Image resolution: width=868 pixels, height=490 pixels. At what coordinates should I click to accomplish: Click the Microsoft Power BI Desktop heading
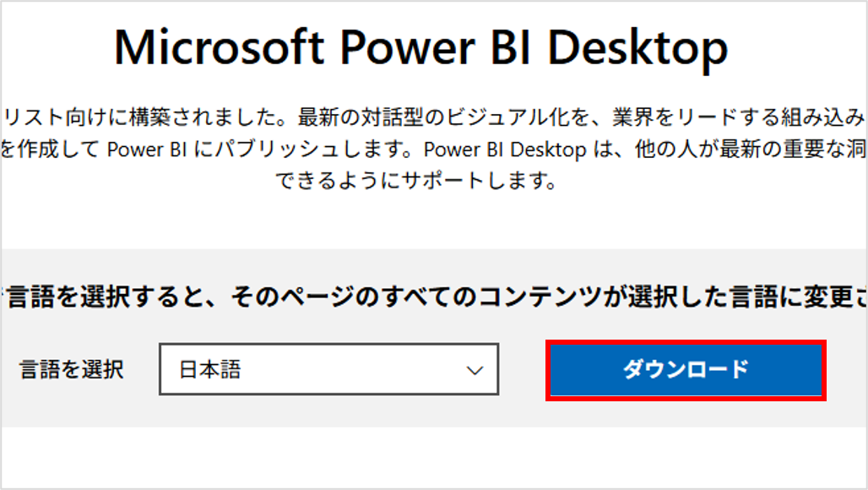coord(420,48)
